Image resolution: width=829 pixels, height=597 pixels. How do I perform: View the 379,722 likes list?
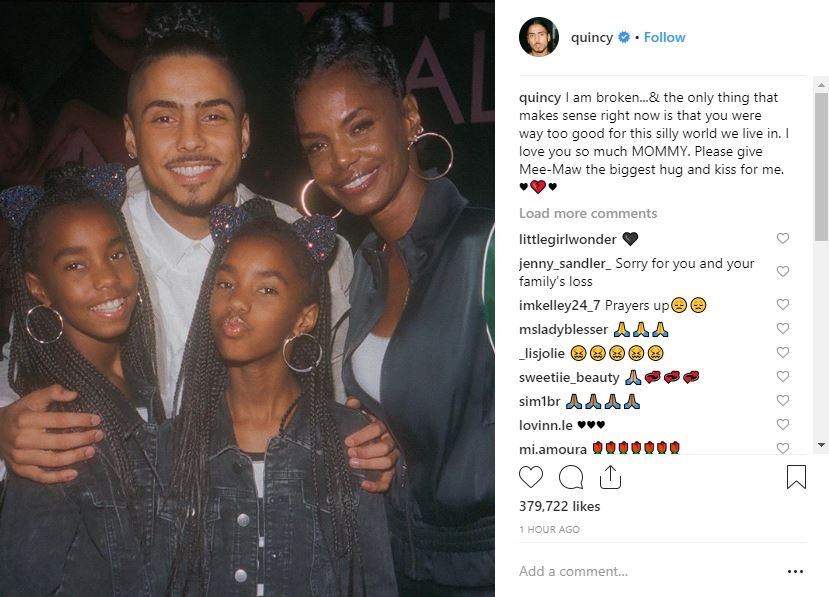pos(559,506)
